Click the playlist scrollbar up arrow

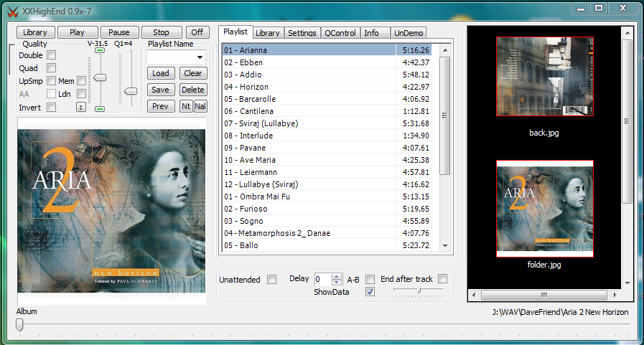(x=445, y=50)
